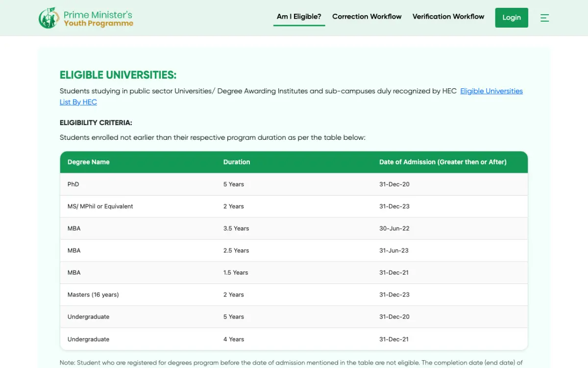Click the Date of Admission column header
The width and height of the screenshot is (588, 368).
coord(443,162)
